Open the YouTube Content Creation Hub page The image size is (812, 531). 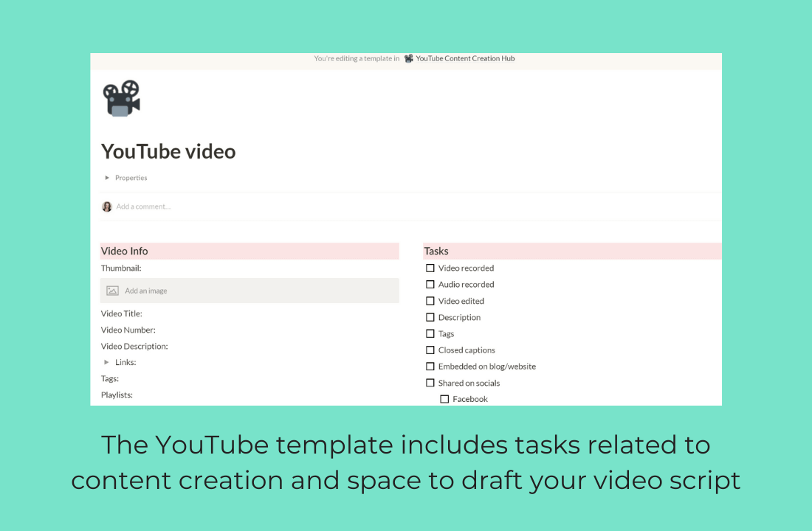tap(464, 58)
